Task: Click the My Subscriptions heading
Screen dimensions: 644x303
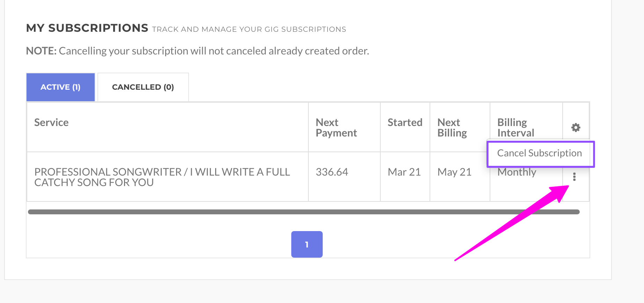Action: [x=87, y=28]
